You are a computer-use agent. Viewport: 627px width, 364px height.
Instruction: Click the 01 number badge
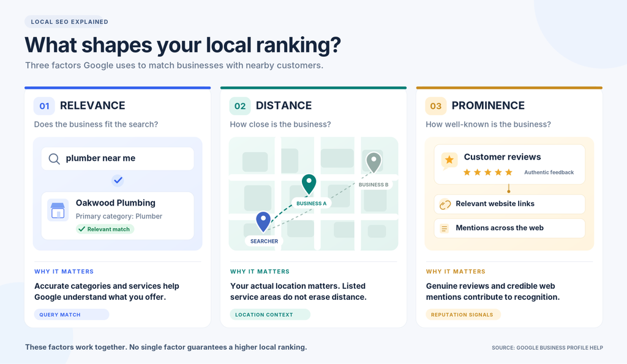coord(44,106)
